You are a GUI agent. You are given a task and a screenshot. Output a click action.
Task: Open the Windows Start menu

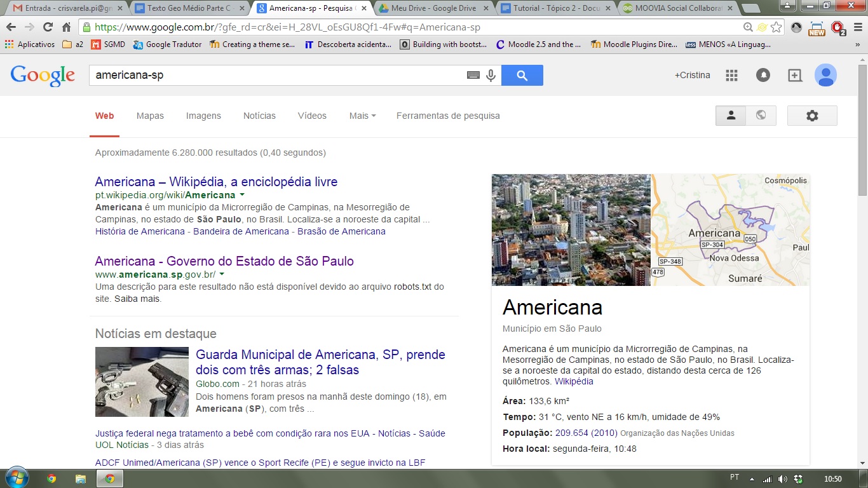(x=16, y=478)
